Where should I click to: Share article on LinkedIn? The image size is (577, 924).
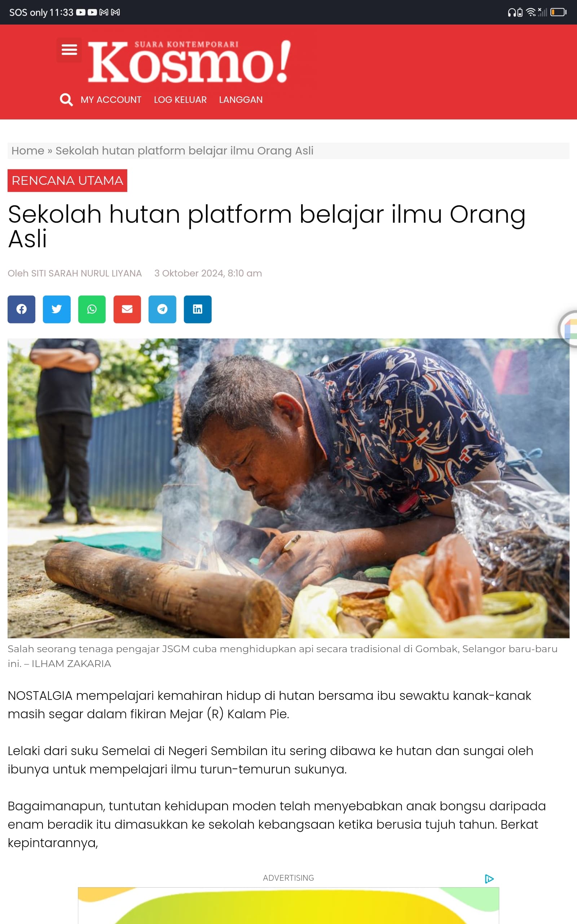click(198, 309)
